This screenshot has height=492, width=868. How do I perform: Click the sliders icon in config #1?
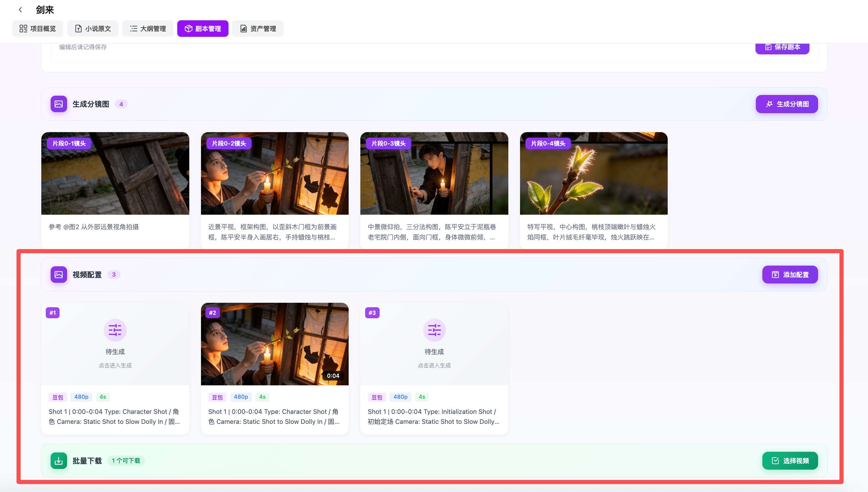click(x=115, y=330)
